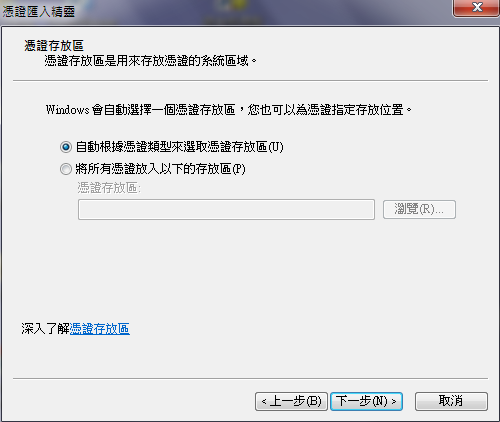Click the Windows 會自動選擇一個憑證存放區 description text
Viewport: 500px width, 422px height.
click(x=229, y=110)
